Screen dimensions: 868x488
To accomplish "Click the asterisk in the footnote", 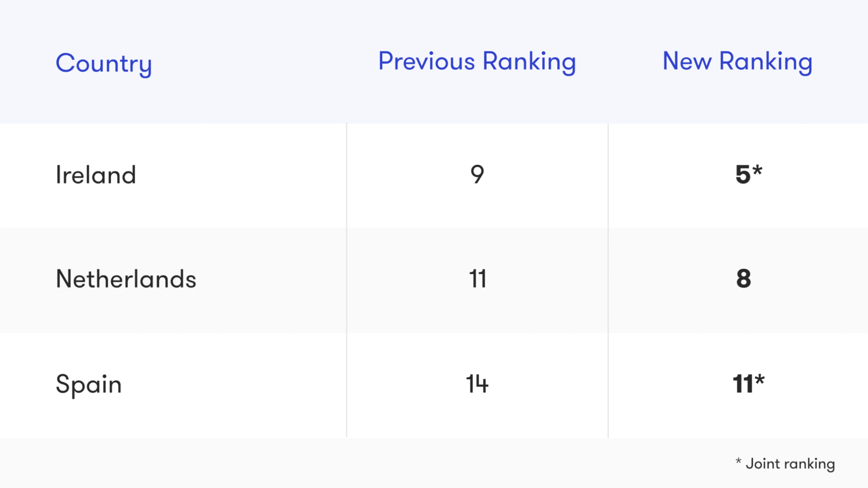I will coord(738,460).
